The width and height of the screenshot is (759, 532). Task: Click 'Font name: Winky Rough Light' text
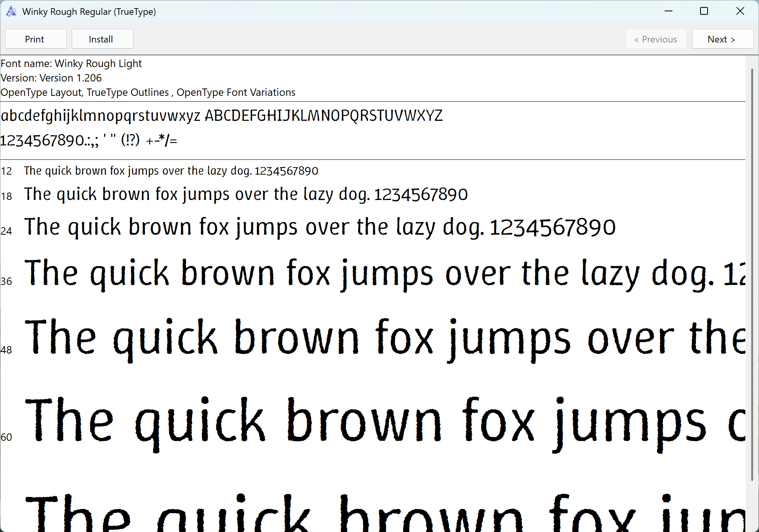(71, 64)
